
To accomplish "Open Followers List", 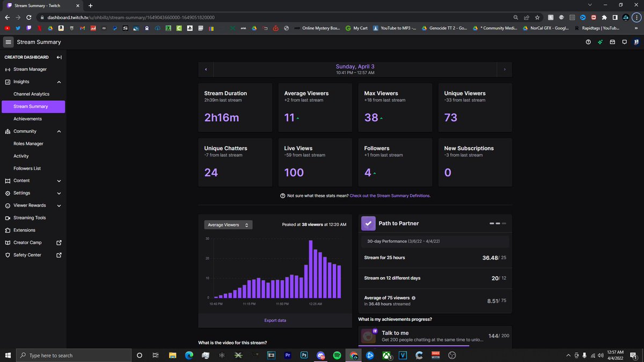I will (33, 168).
